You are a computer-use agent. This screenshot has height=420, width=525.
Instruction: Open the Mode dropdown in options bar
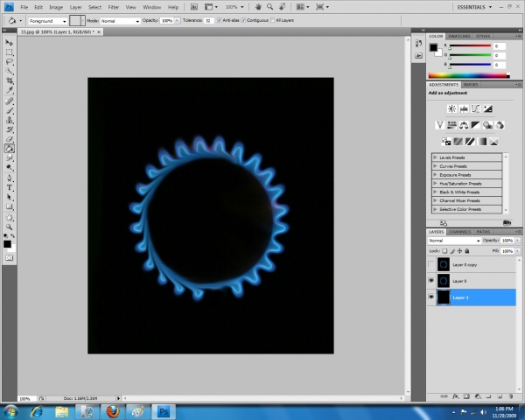tap(120, 21)
